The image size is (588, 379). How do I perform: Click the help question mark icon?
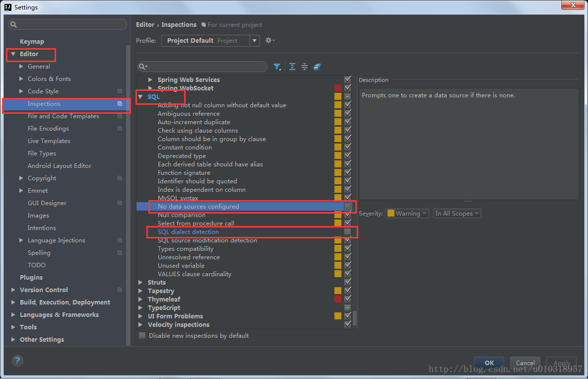pyautogui.click(x=17, y=361)
